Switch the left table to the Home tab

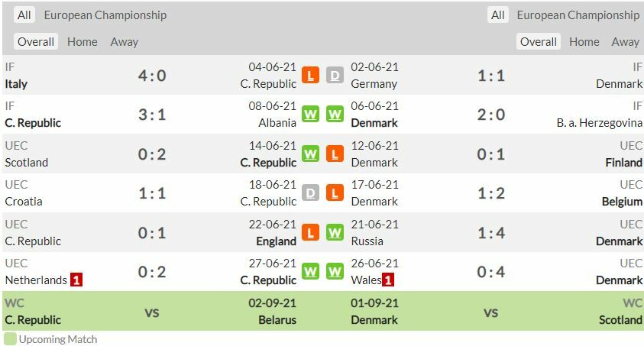(82, 42)
